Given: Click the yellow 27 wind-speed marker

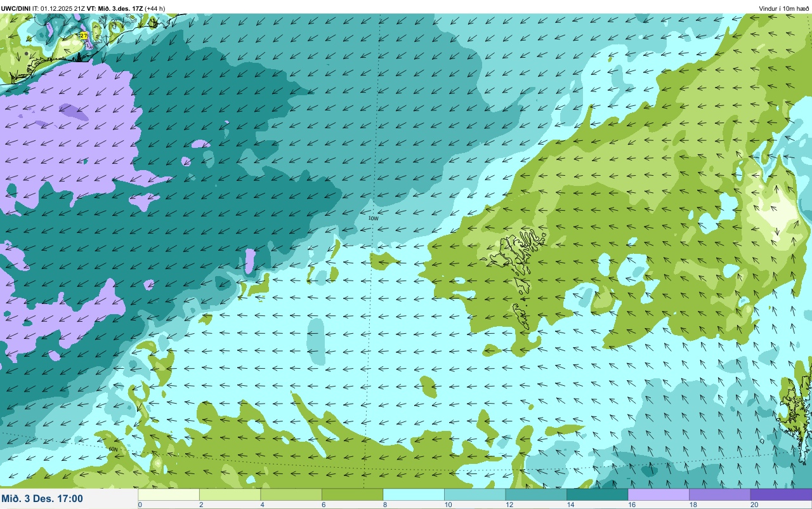Looking at the screenshot, I should coord(84,36).
